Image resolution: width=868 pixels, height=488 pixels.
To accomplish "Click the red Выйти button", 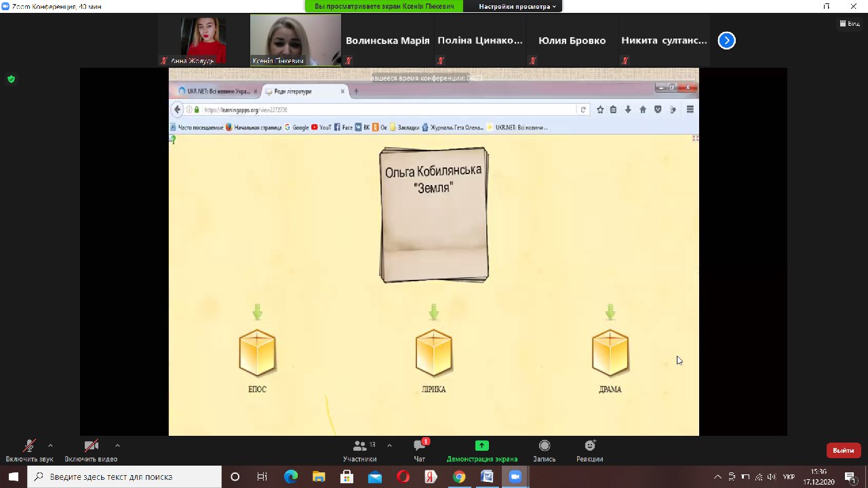I will tap(843, 450).
